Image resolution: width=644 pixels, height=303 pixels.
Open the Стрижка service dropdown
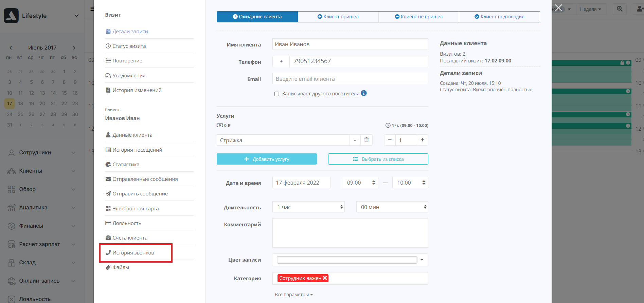[x=355, y=140]
